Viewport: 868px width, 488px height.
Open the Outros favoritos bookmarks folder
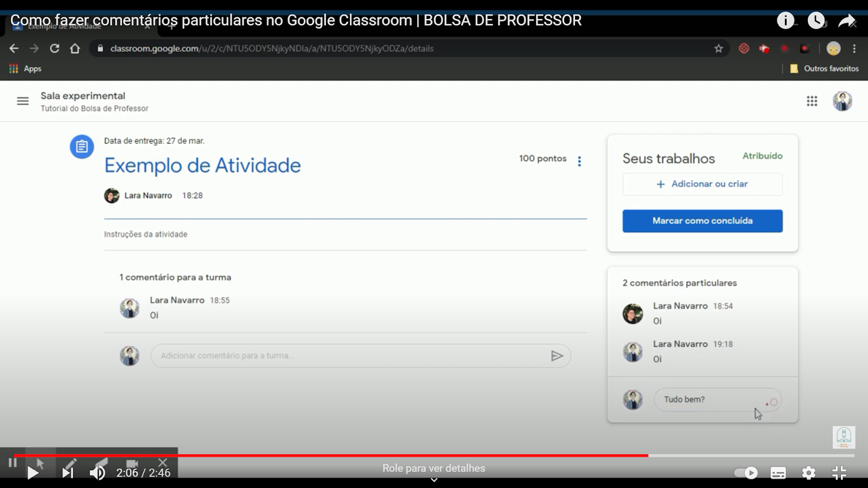click(824, 68)
